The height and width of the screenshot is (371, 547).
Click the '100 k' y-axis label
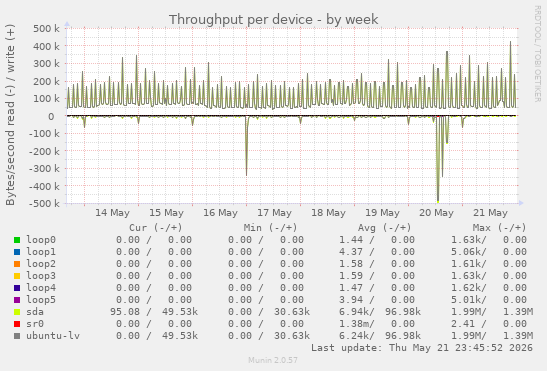pyautogui.click(x=46, y=99)
